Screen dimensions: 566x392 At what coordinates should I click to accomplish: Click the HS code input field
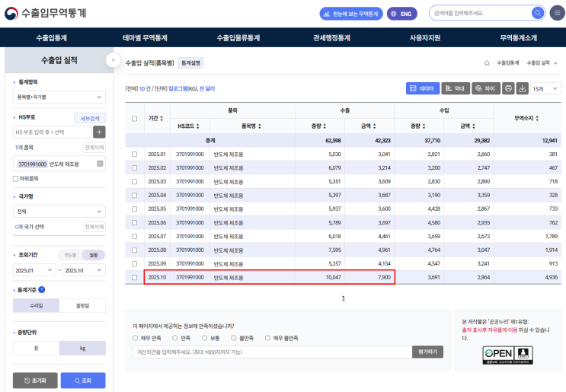point(52,132)
